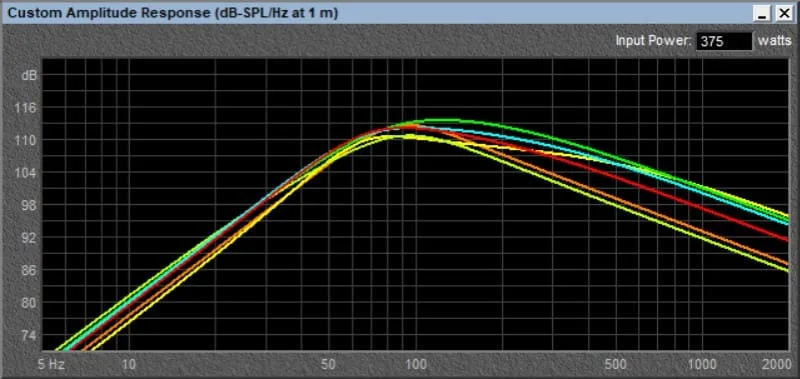Click the 92 dB axis value
This screenshot has height=379, width=800.
(x=29, y=238)
